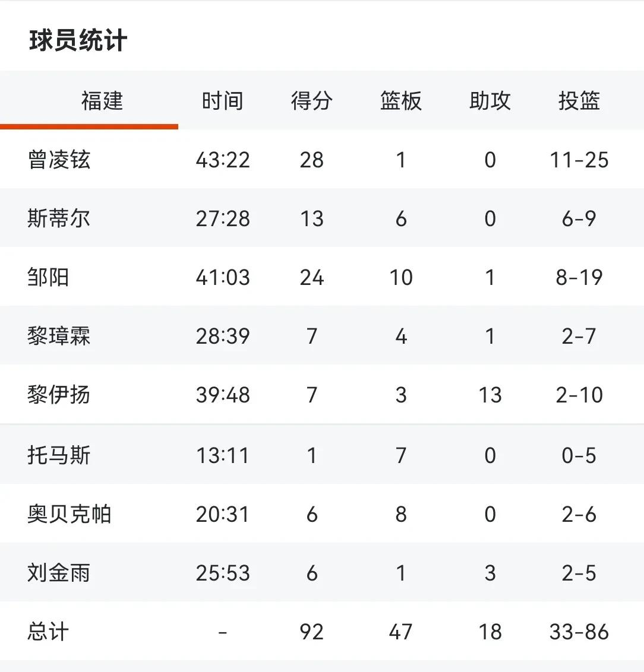This screenshot has height=672, width=644.
Task: Sort by the 篮板 column
Action: (x=400, y=101)
